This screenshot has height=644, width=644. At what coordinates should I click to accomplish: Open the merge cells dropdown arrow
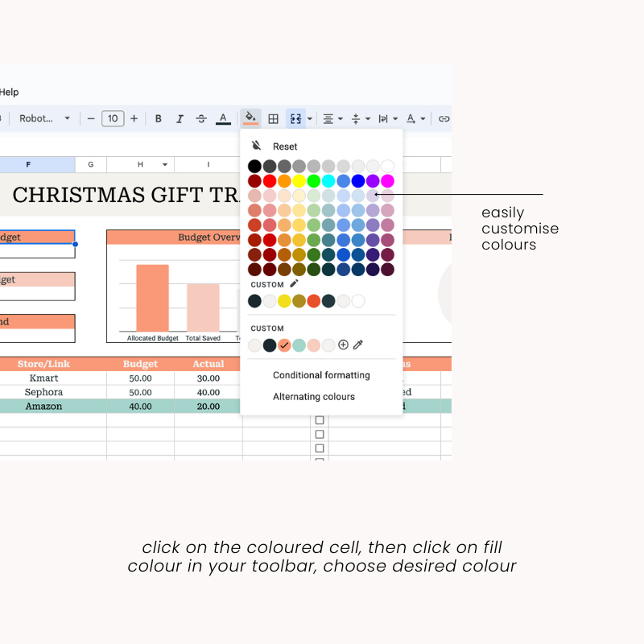310,118
